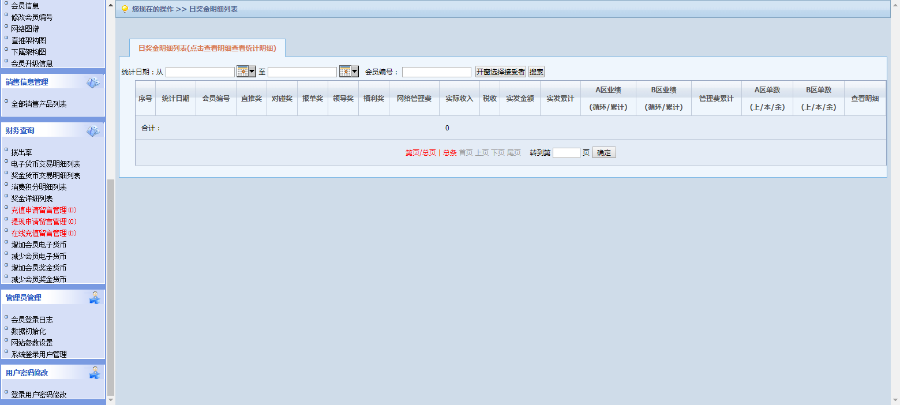Open 下属架构图 in the sidebar
Screen dimensions: 900x405
click(x=29, y=52)
